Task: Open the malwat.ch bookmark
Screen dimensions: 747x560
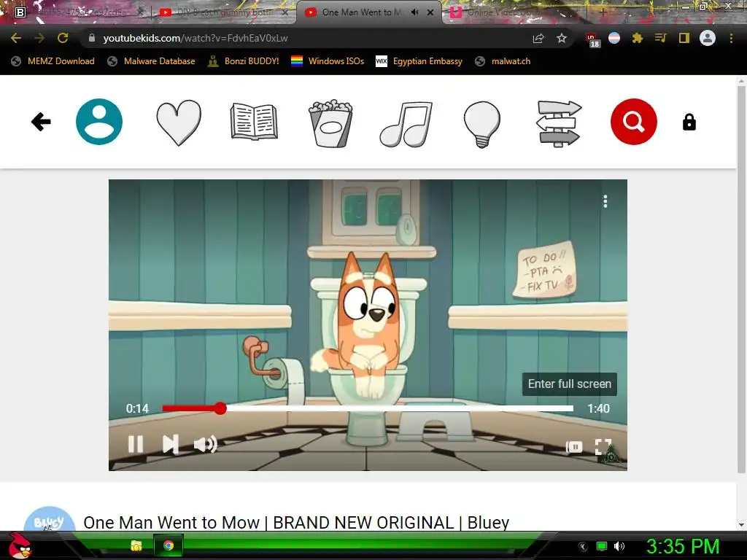Action: (503, 61)
